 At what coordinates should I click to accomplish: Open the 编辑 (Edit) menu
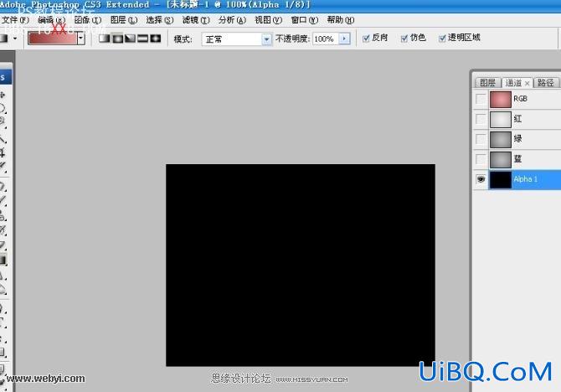[x=52, y=20]
